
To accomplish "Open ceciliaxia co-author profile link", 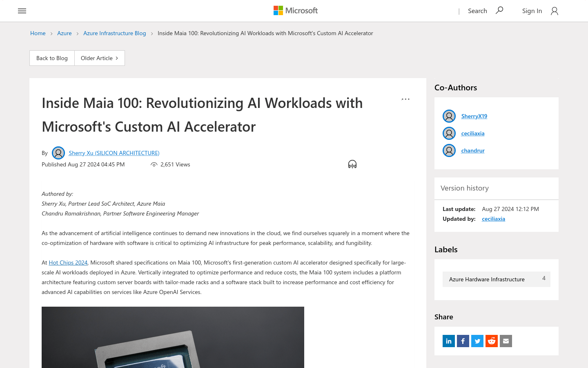I will click(x=473, y=133).
